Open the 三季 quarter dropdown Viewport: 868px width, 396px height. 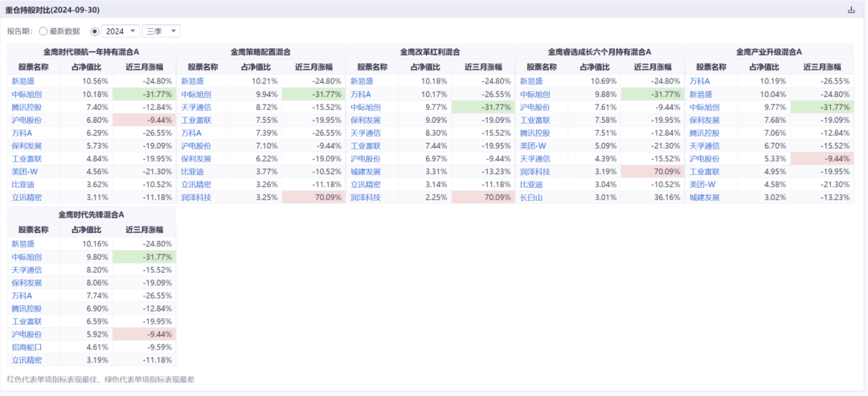click(x=161, y=31)
